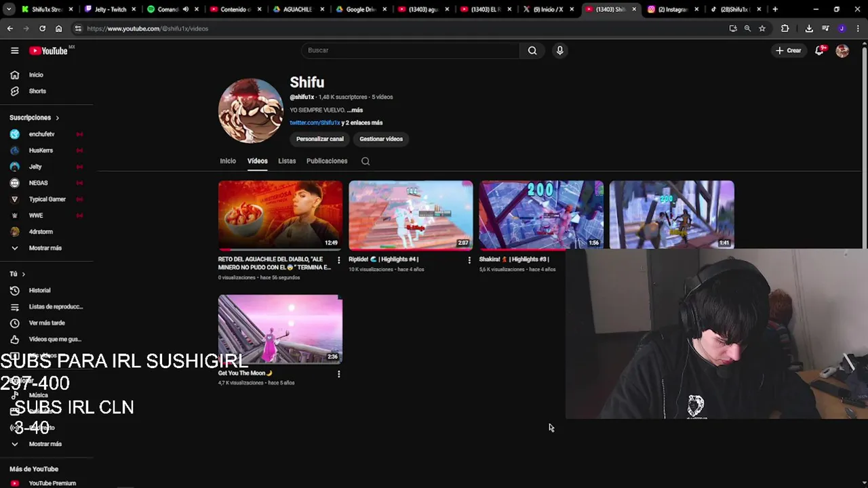Switch to Google Drive browser tab
Screen dimensions: 868x488
point(361,9)
